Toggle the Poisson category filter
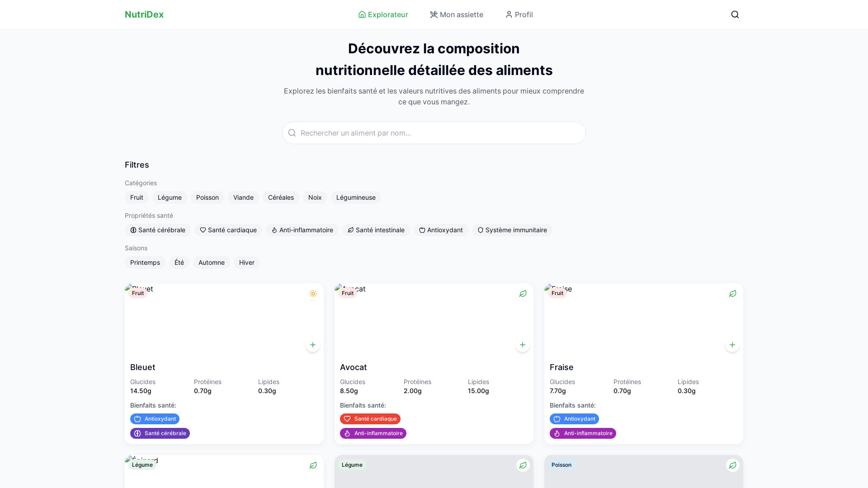The height and width of the screenshot is (488, 868). [208, 197]
